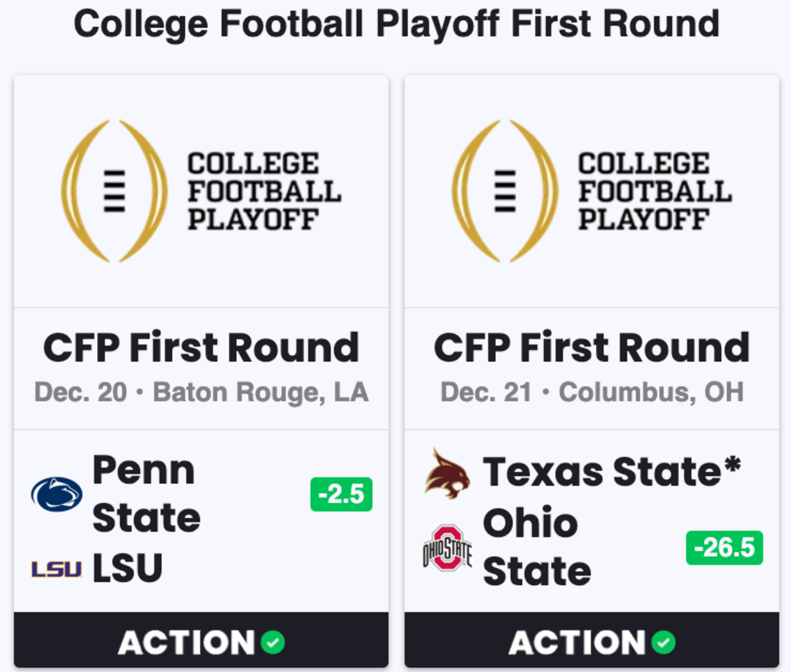Click the Dec. 21 Columbus, OH details
The height and width of the screenshot is (672, 791).
tap(592, 392)
